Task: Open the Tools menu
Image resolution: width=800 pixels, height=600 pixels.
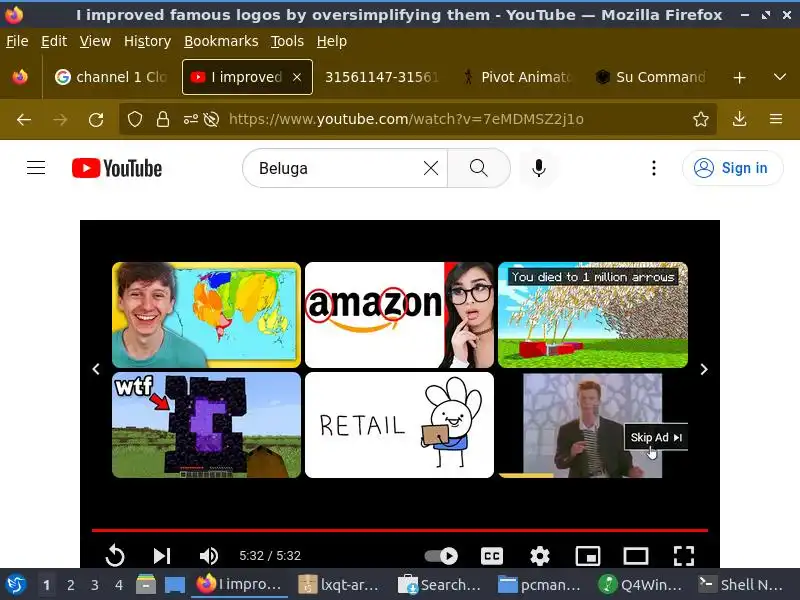Action: 287,41
